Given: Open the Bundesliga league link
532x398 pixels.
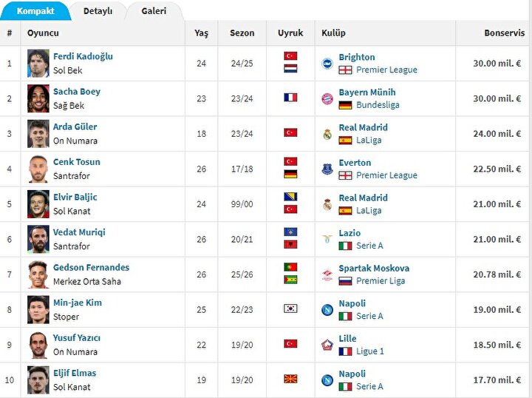Looking at the screenshot, I should [378, 105].
